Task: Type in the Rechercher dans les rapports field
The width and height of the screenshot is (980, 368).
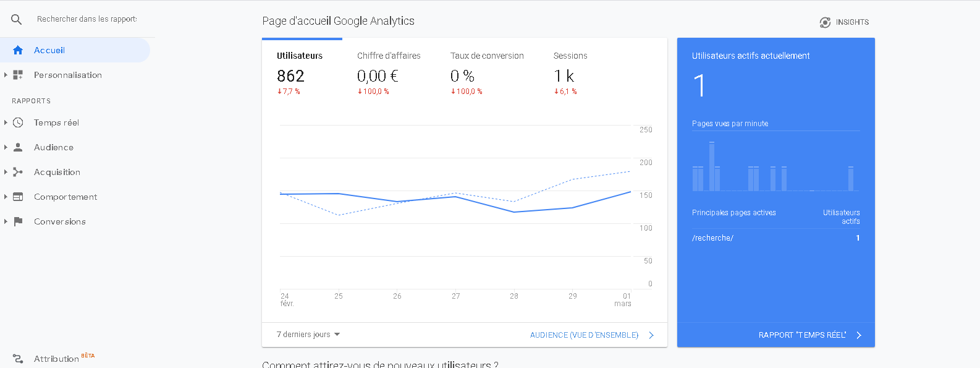Action: tap(87, 19)
